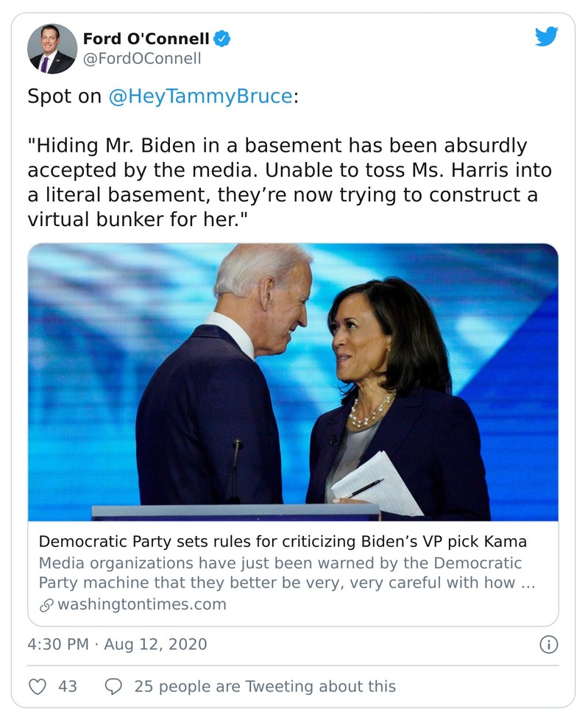
Task: Click the Aug 12, 2020 date
Action: (x=155, y=645)
